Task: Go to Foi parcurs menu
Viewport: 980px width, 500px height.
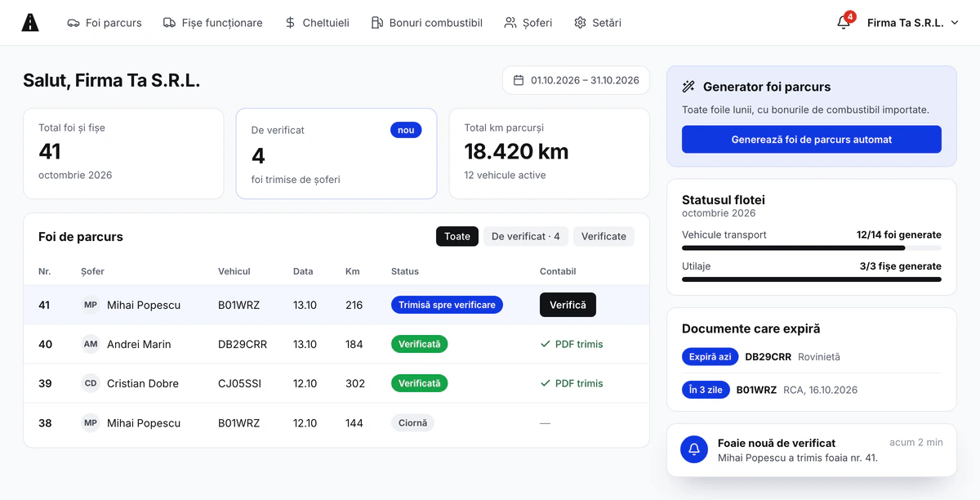Action: (x=105, y=23)
